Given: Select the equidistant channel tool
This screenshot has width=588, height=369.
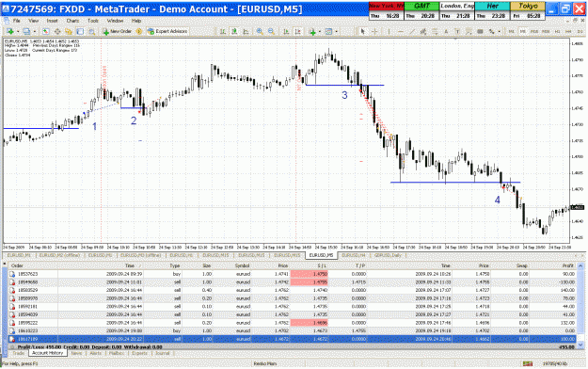Looking at the screenshot, I should click(x=423, y=31).
